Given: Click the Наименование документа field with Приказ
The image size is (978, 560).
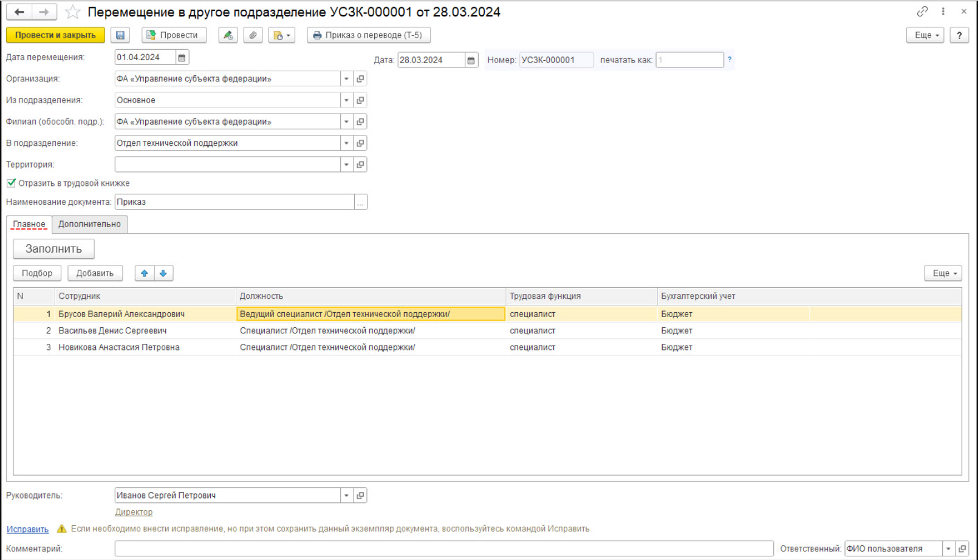Looking at the screenshot, I should click(234, 202).
